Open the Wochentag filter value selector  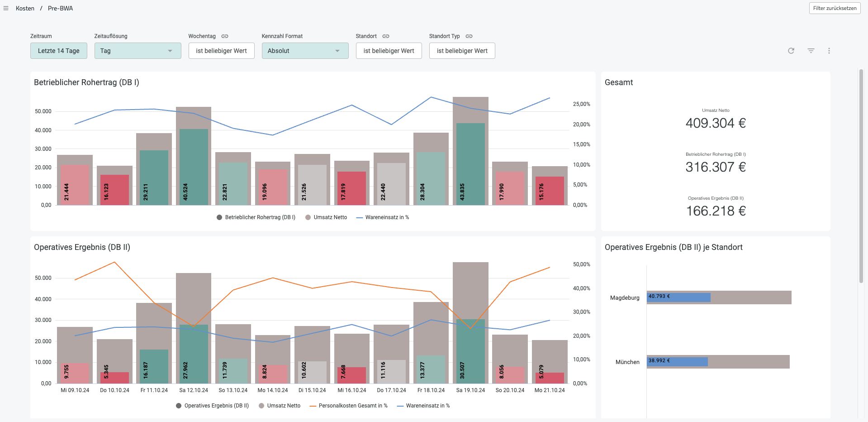(222, 51)
